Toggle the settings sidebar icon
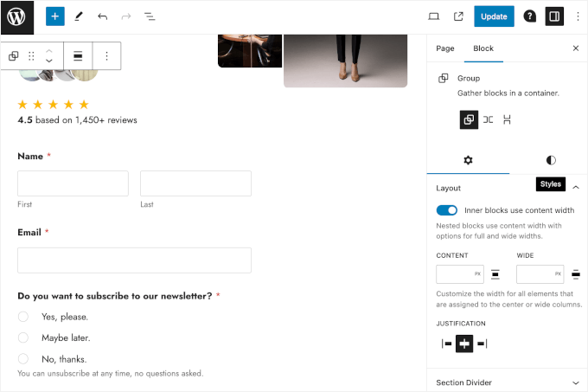Viewport: 588px width, 392px height. [554, 16]
